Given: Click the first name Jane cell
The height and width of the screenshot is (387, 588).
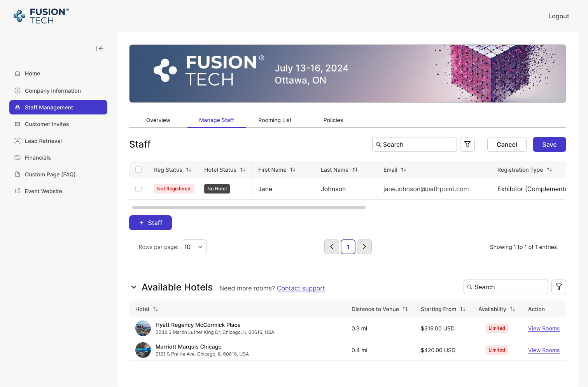Looking at the screenshot, I should pos(265,189).
